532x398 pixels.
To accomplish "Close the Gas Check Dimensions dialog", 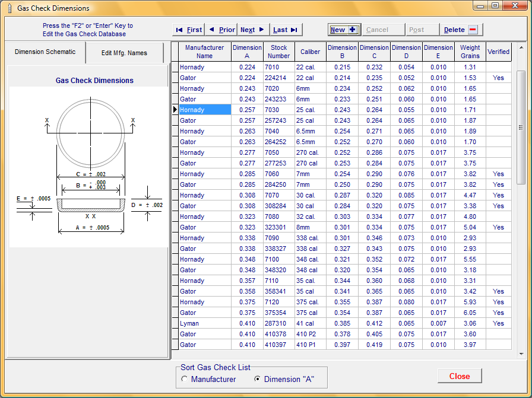I will 460,376.
